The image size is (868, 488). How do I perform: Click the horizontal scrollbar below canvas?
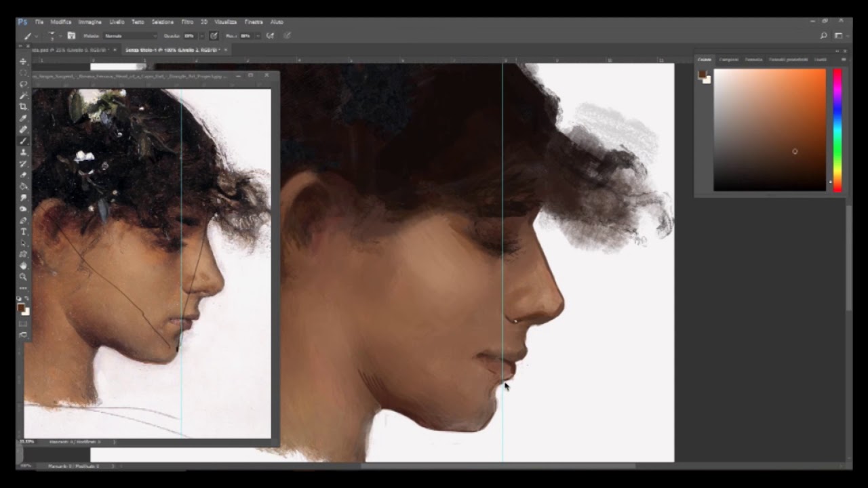coord(498,466)
